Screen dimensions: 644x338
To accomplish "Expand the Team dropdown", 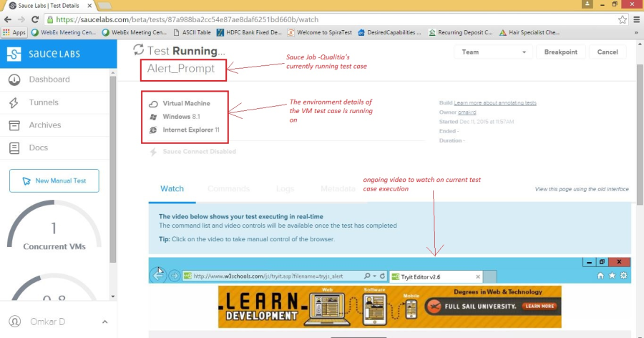I will click(494, 52).
